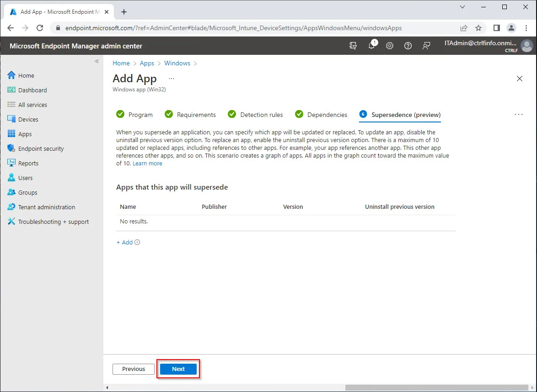The image size is (537, 392).
Task: Go to the Requirements step
Action: (190, 115)
